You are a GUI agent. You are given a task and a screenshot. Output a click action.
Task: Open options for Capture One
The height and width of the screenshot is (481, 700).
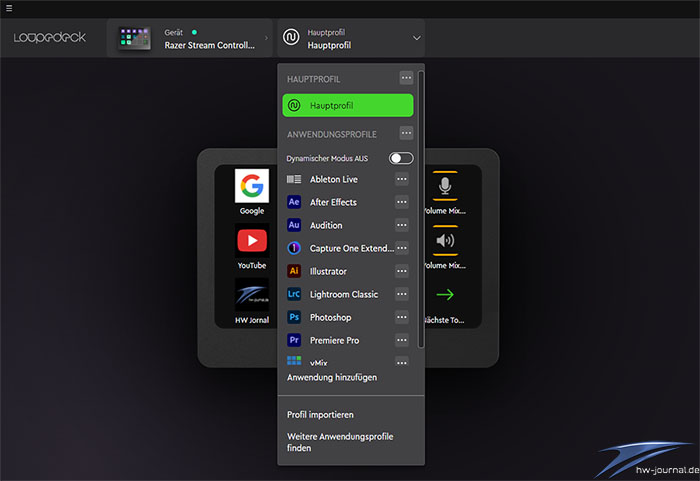click(x=402, y=248)
